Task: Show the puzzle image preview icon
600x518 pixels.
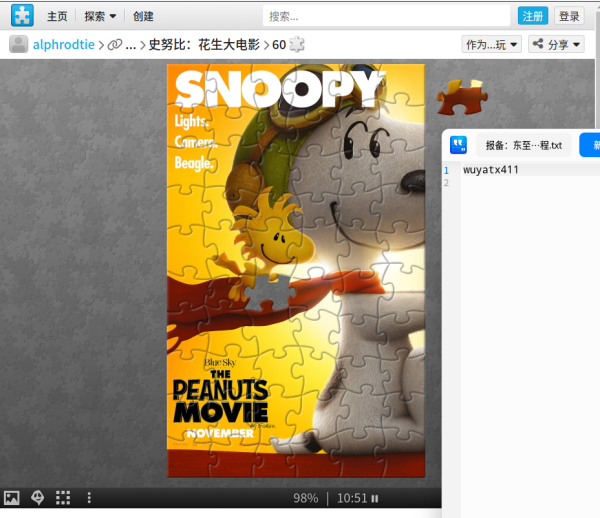Action: coord(12,498)
